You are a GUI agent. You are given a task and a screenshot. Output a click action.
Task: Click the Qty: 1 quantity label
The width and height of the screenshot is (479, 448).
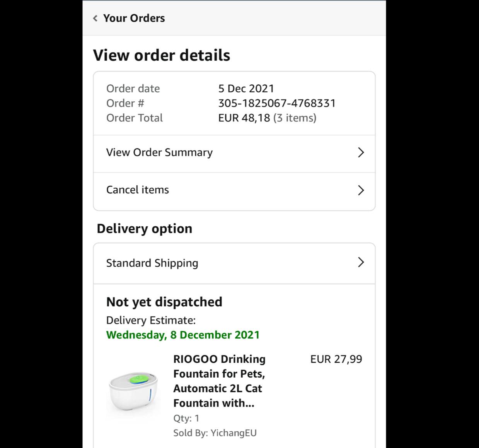click(x=186, y=418)
